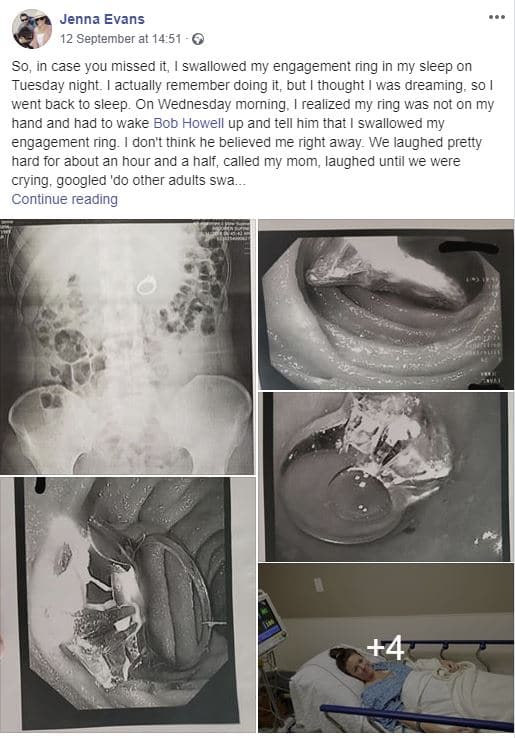Click the globe public audience icon
Image resolution: width=515 pixels, height=738 pixels.
(198, 39)
